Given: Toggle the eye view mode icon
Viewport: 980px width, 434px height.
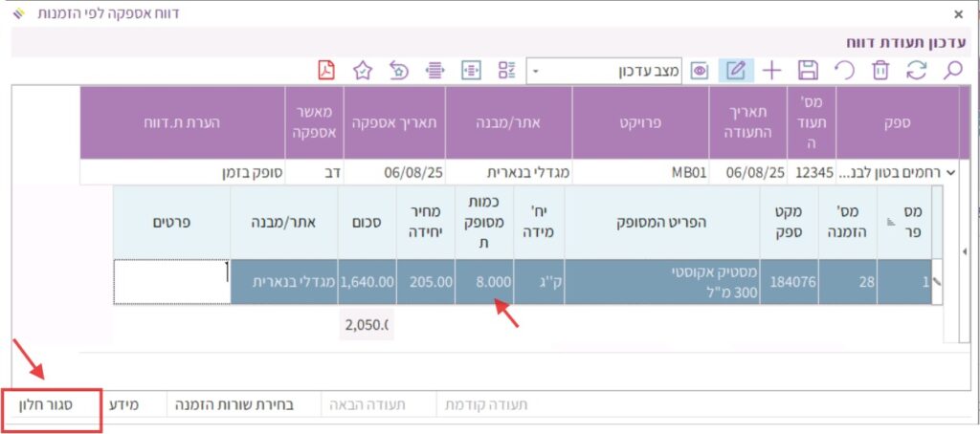Looking at the screenshot, I should pyautogui.click(x=700, y=70).
